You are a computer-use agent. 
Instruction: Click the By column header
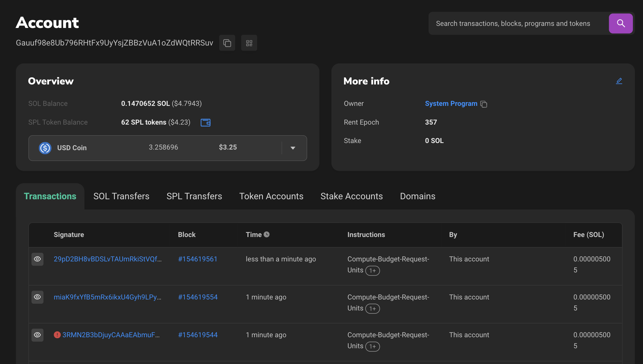(x=453, y=235)
